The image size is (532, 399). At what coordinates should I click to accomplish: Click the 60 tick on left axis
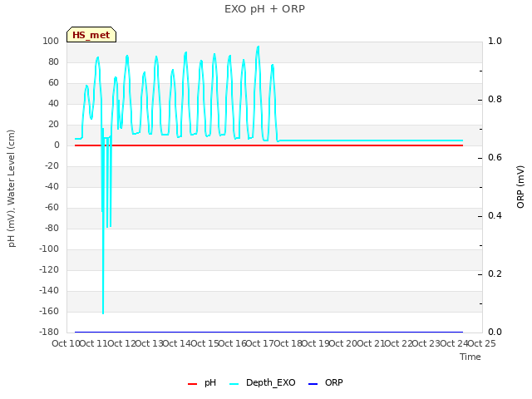pyautogui.click(x=53, y=83)
